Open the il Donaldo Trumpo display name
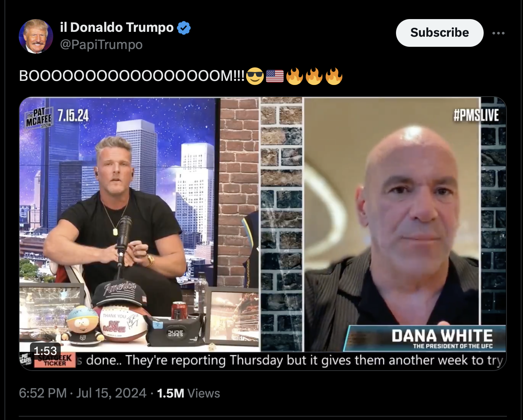523x420 pixels. [x=117, y=27]
